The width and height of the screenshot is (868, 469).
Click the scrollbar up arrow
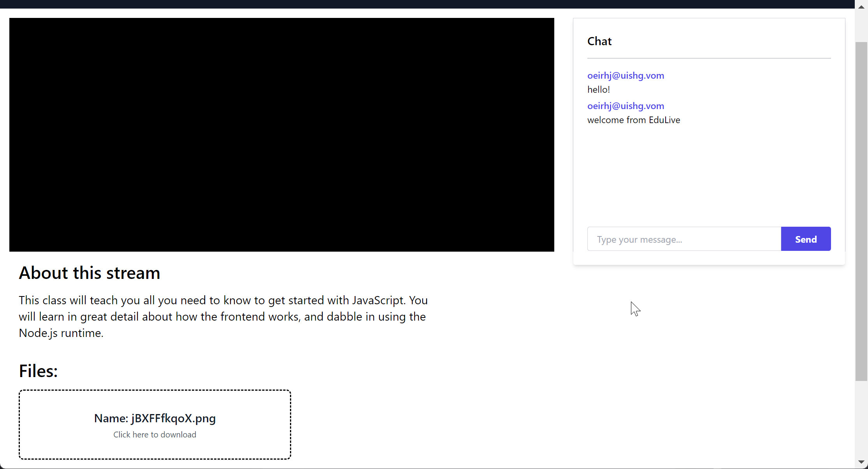click(x=861, y=7)
